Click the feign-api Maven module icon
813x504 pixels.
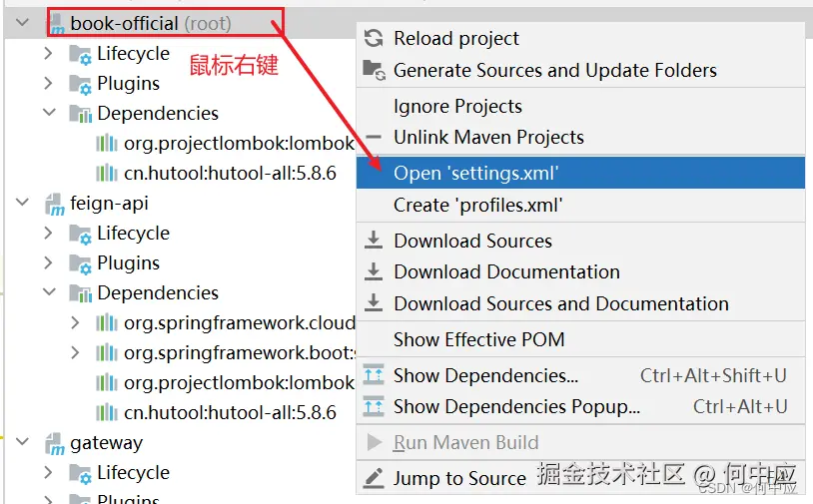pyautogui.click(x=55, y=204)
